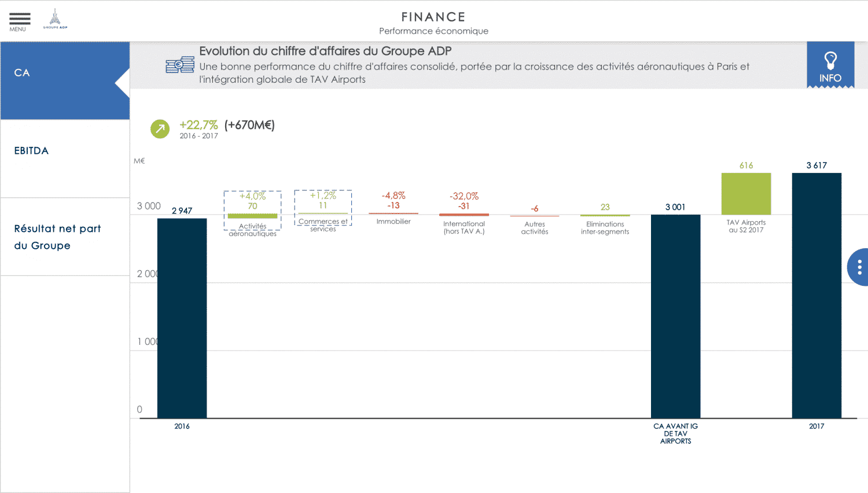Open the INFO lightbulb panel
Image resolution: width=868 pixels, height=493 pixels.
[x=830, y=65]
